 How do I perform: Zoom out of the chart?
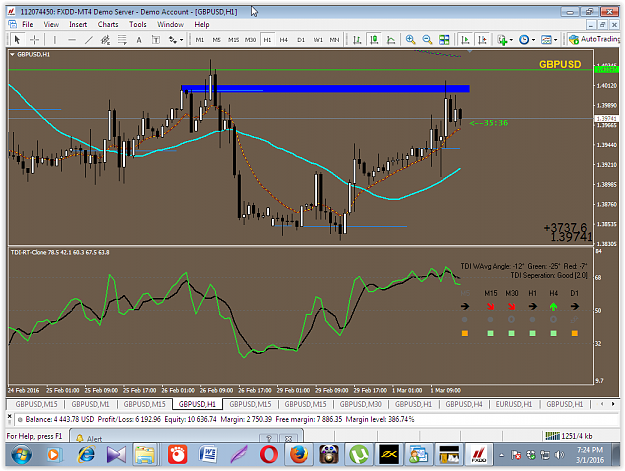(x=427, y=39)
